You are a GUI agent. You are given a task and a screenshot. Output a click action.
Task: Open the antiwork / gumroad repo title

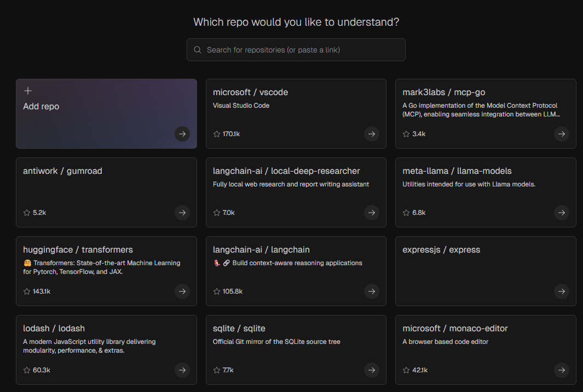[x=62, y=171]
